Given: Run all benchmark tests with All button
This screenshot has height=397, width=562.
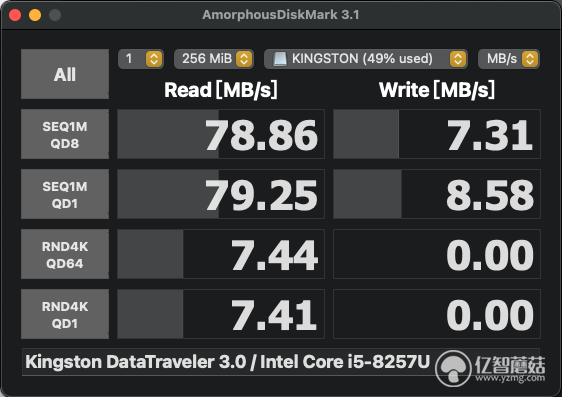Looking at the screenshot, I should coord(65,74).
